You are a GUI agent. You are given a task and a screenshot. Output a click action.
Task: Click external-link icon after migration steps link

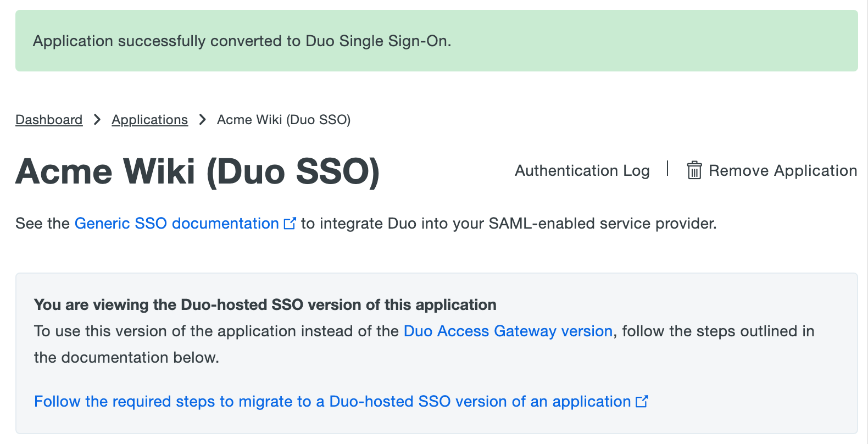[x=642, y=402]
